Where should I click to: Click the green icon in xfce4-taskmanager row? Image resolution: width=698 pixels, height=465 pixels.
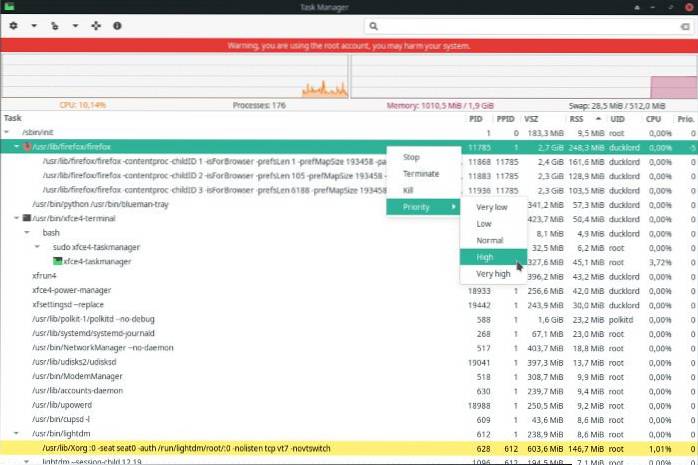pyautogui.click(x=57, y=261)
